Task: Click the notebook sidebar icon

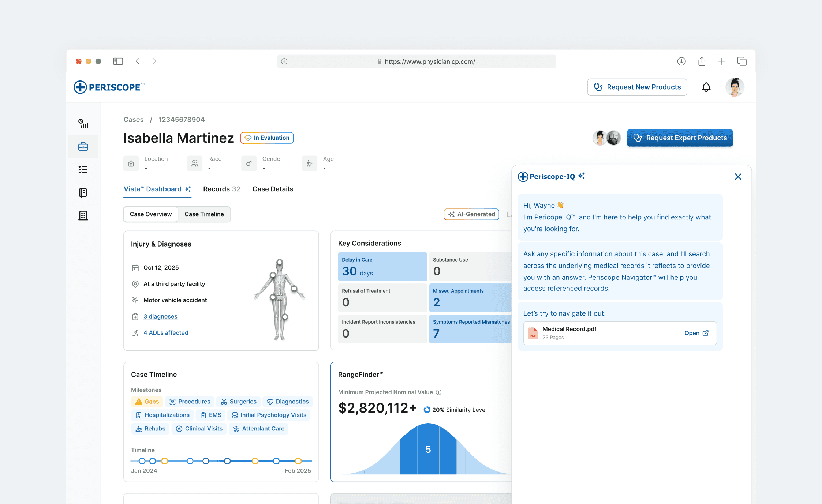Action: (83, 193)
